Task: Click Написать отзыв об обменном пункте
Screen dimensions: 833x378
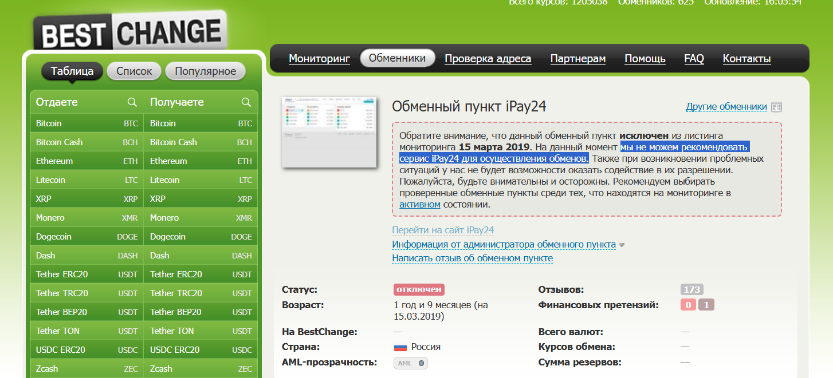Action: pos(472,259)
